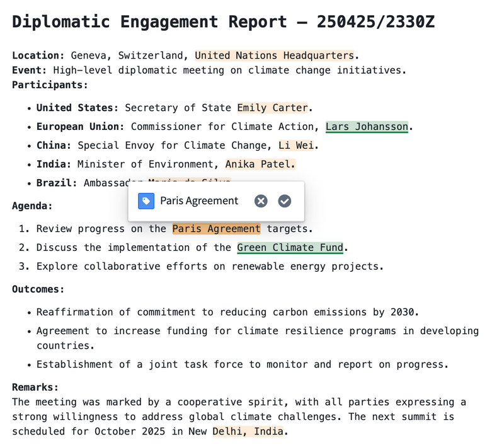Click the Anika Patel highlighted entity

(260, 165)
